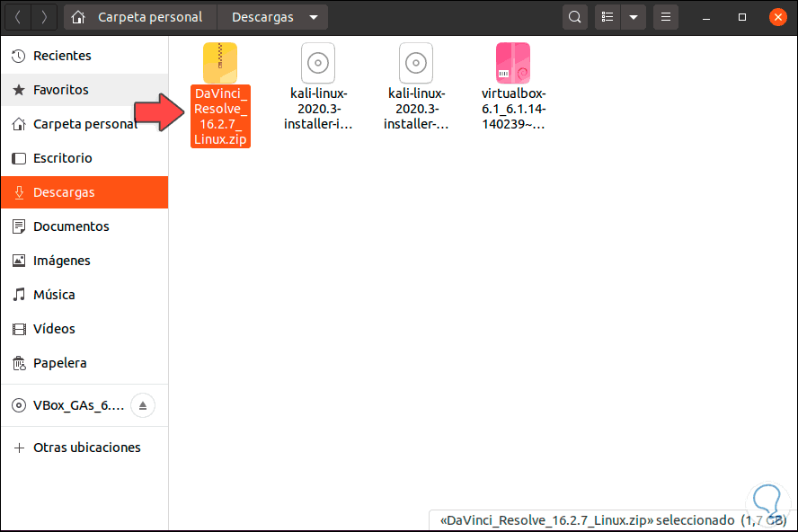Click the Carpeta personal sidebar house icon
The image size is (798, 532).
coord(19,124)
